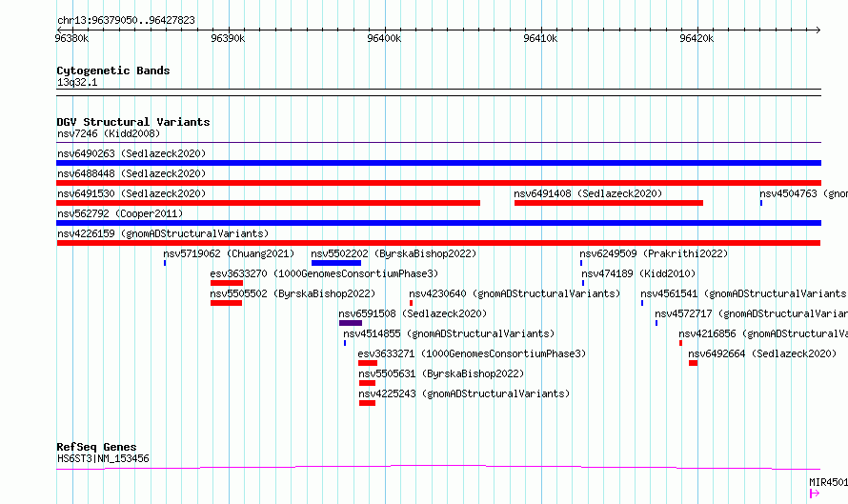Click the RefSeq Genes track title

click(x=96, y=447)
